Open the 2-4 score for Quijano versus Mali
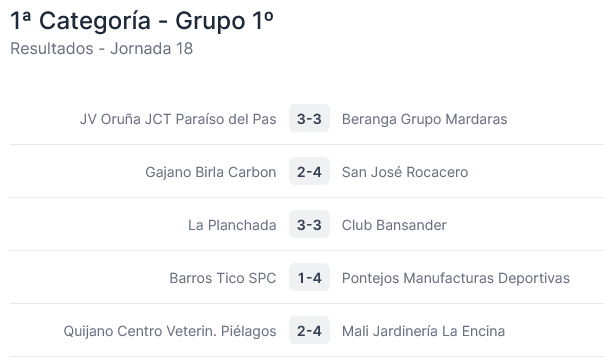 coord(309,330)
